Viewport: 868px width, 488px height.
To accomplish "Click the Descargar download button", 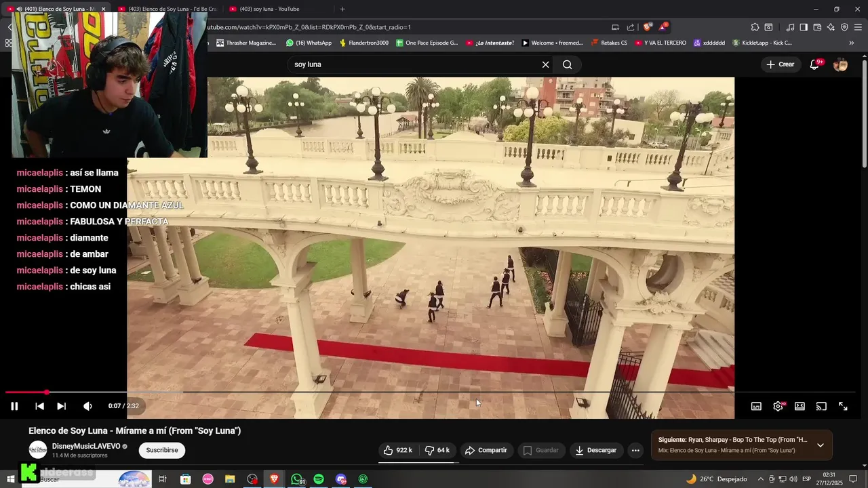I will click(596, 450).
